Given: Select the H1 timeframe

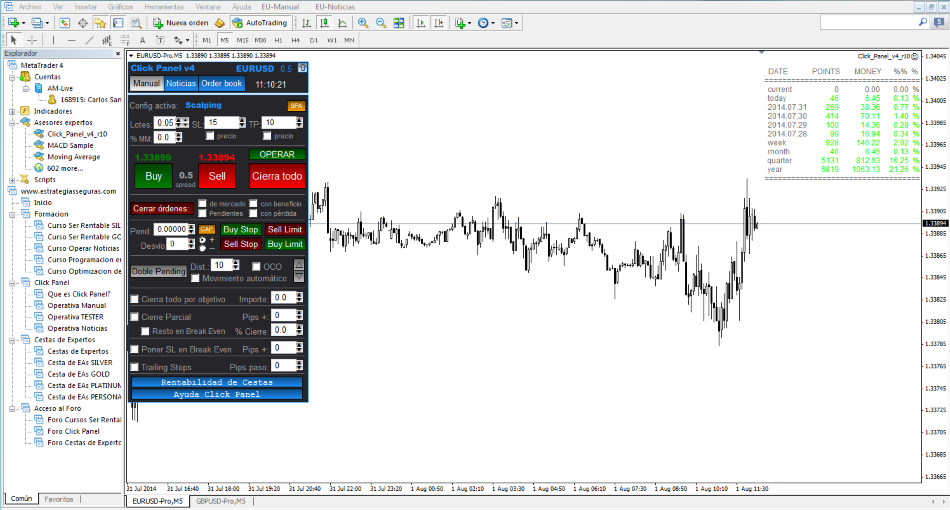Looking at the screenshot, I should pos(278,40).
